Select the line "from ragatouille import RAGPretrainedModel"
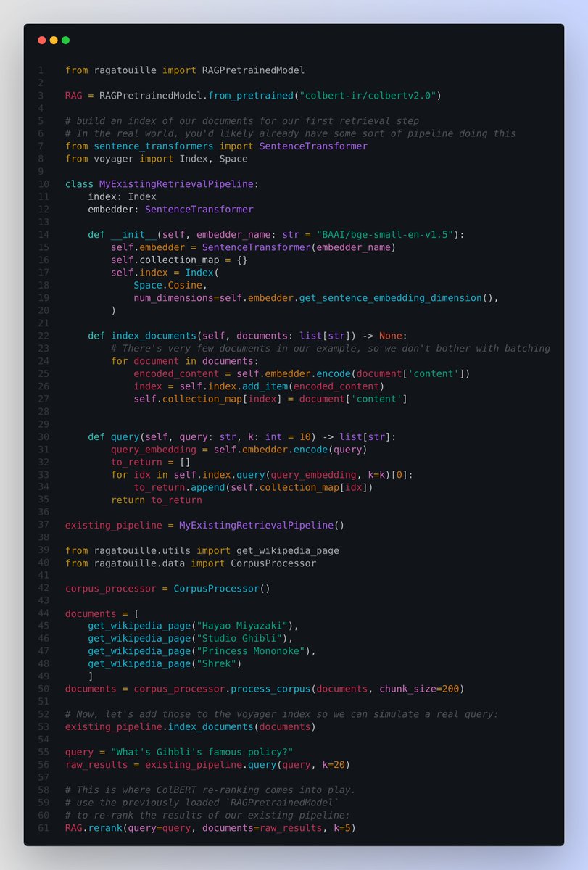This screenshot has height=870, width=588. pos(185,70)
